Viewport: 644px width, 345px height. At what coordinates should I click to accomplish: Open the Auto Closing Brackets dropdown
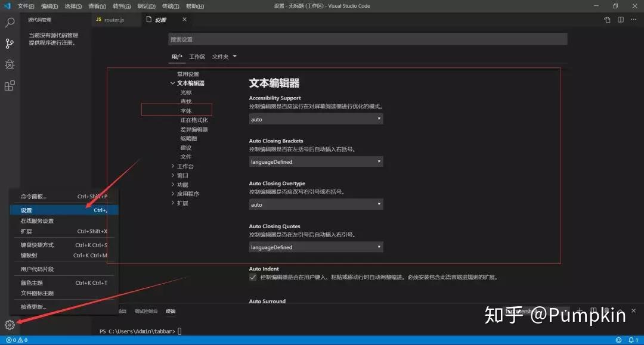tap(316, 161)
